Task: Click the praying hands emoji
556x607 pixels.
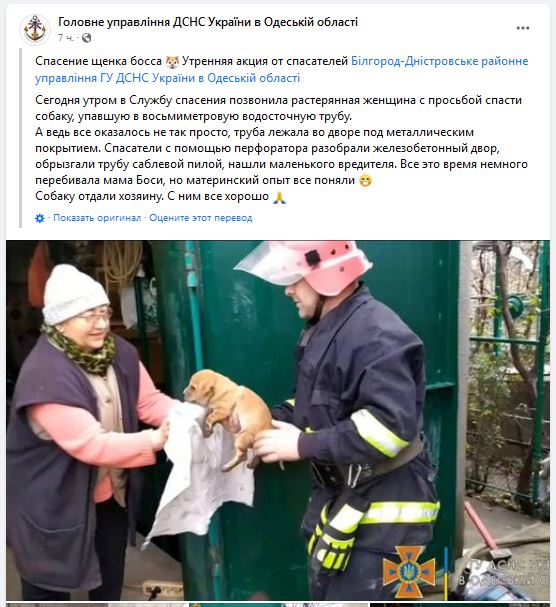Action: click(x=280, y=197)
